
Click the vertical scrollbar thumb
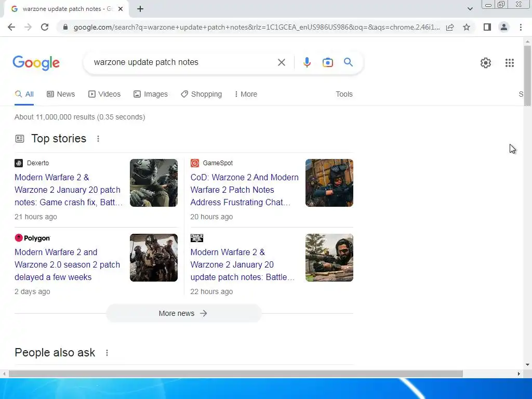pos(527,75)
